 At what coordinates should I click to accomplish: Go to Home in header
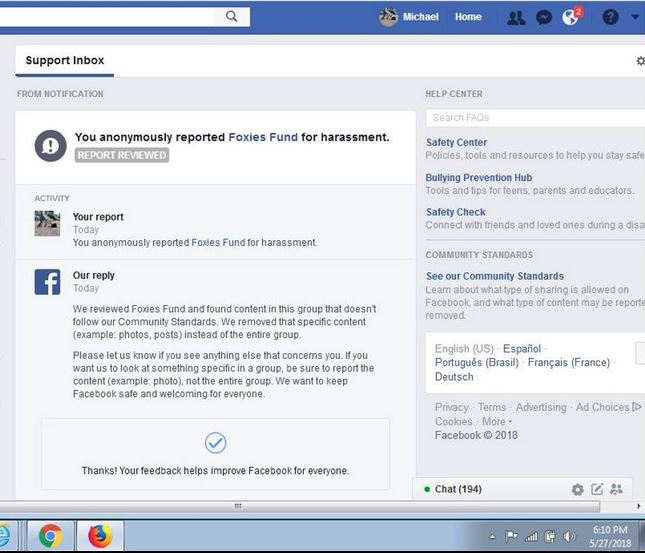pos(468,17)
